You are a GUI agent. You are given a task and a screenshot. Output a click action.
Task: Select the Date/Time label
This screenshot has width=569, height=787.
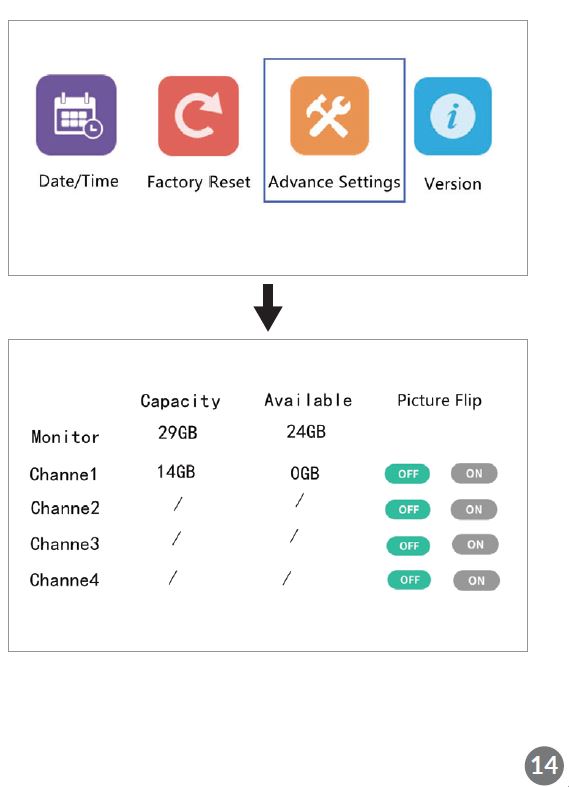pos(79,181)
